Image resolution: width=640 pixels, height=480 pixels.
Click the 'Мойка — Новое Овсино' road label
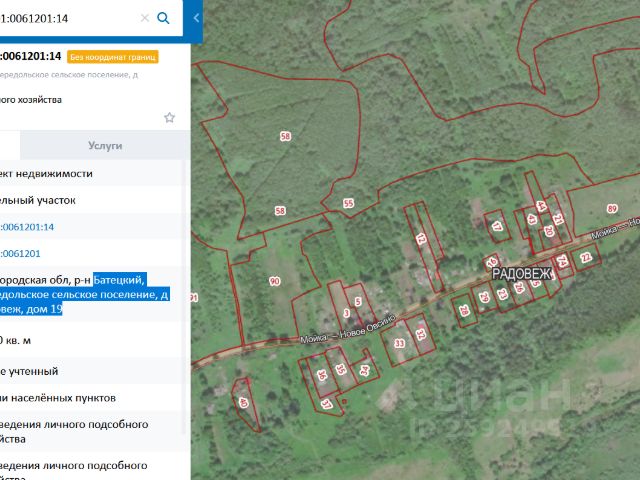coord(348,329)
